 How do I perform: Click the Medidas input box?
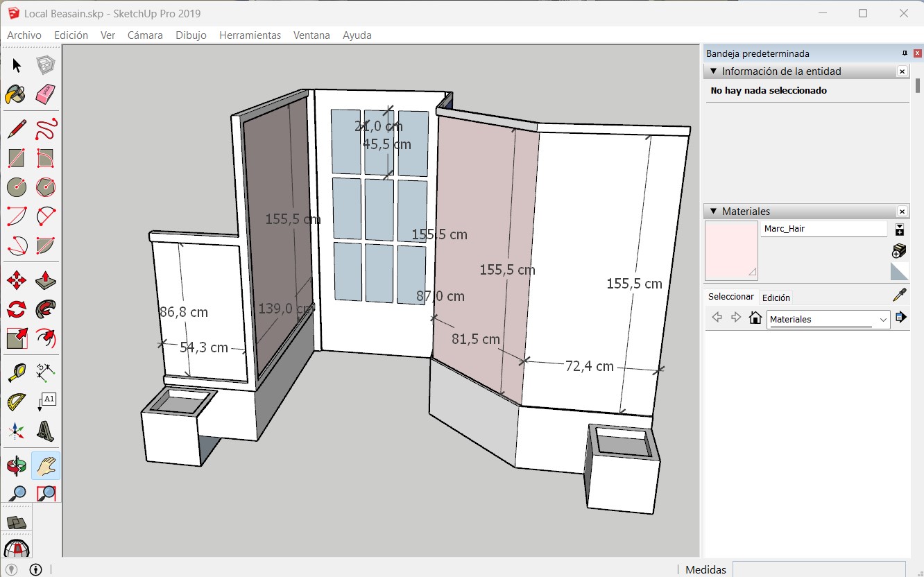tap(819, 569)
